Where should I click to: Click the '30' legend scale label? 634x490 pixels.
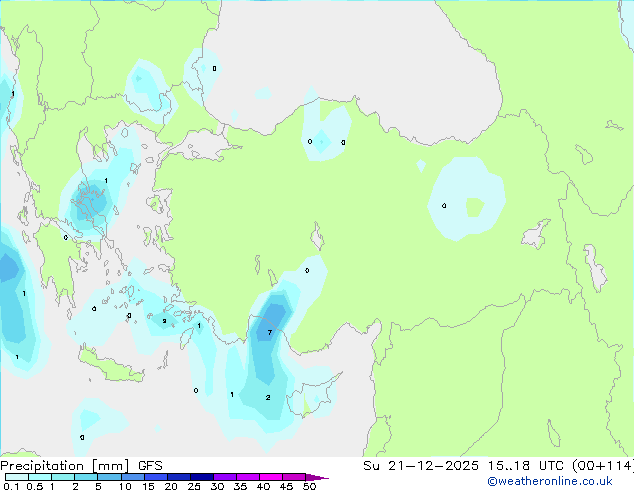click(x=217, y=486)
